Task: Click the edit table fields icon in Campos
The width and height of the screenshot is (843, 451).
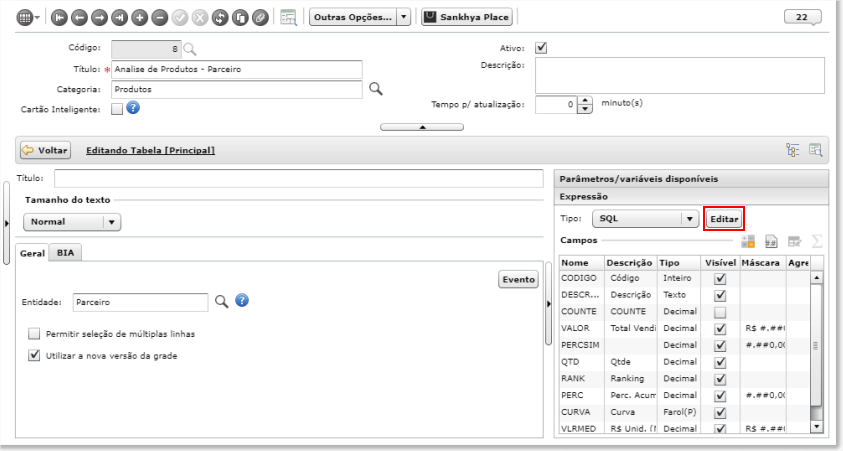Action: click(x=795, y=241)
